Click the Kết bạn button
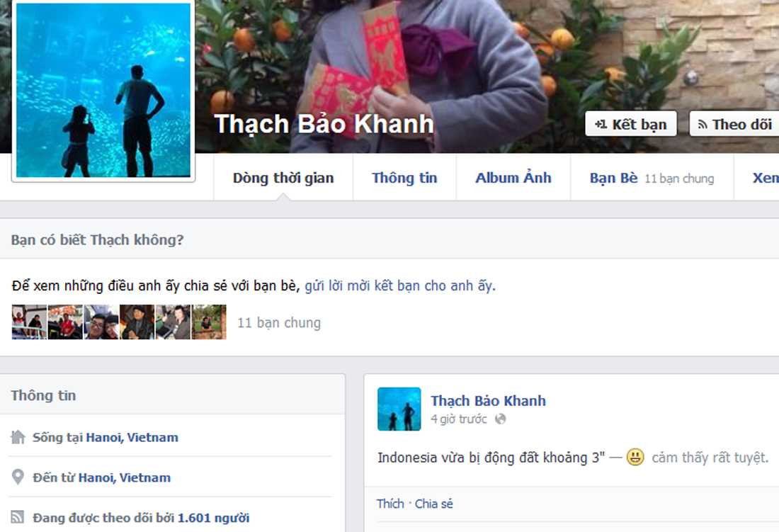This screenshot has height=532, width=779. [x=631, y=124]
